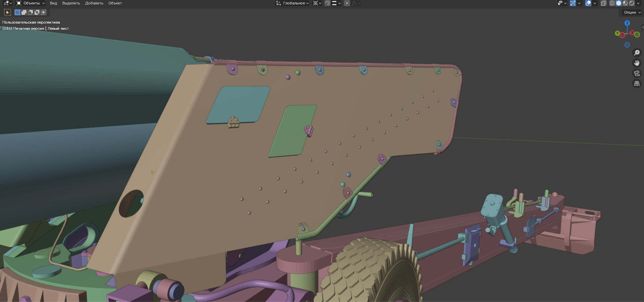The width and height of the screenshot is (644, 302).
Task: Open the Выделить menu
Action: [x=71, y=3]
